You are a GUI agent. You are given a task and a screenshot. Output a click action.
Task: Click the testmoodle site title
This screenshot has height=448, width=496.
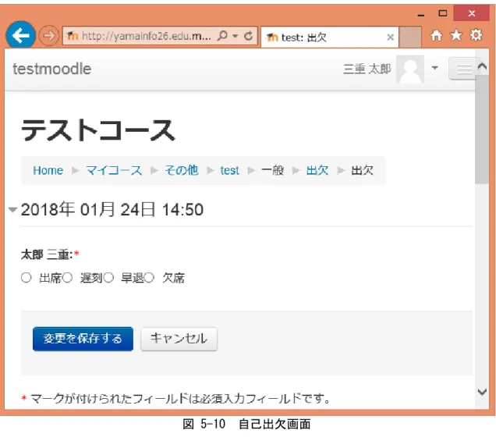(x=52, y=69)
